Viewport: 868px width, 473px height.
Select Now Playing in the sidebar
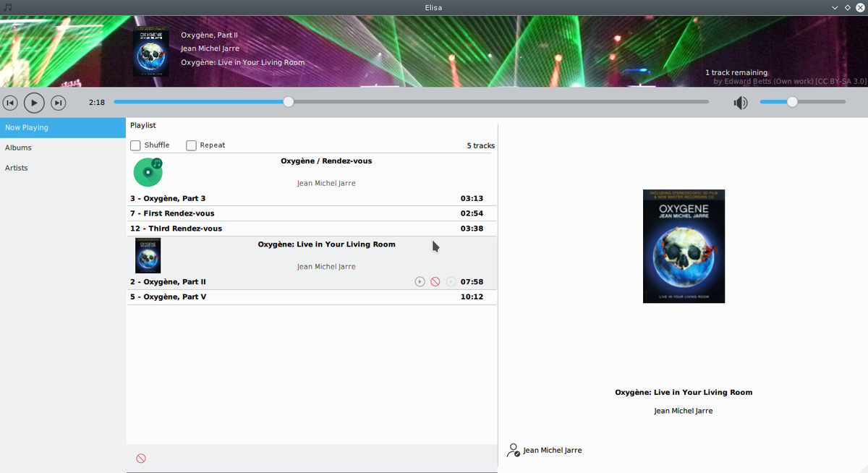tap(27, 127)
